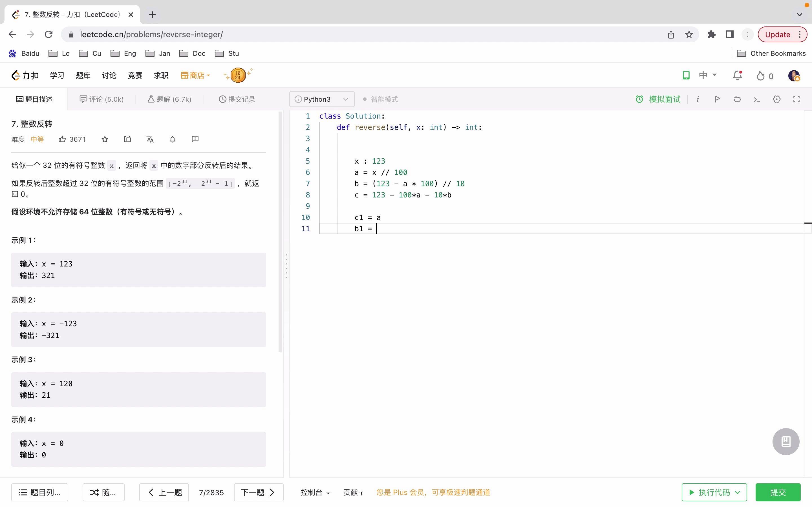
Task: Subscribe to updates via the bell icon
Action: [172, 139]
